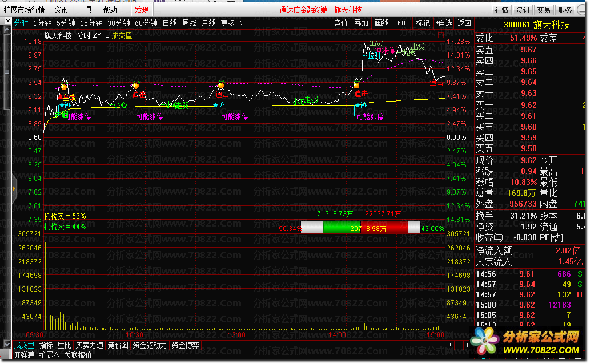Click the 开弹幕 button
This screenshot has height=364, width=590.
pos(24,355)
